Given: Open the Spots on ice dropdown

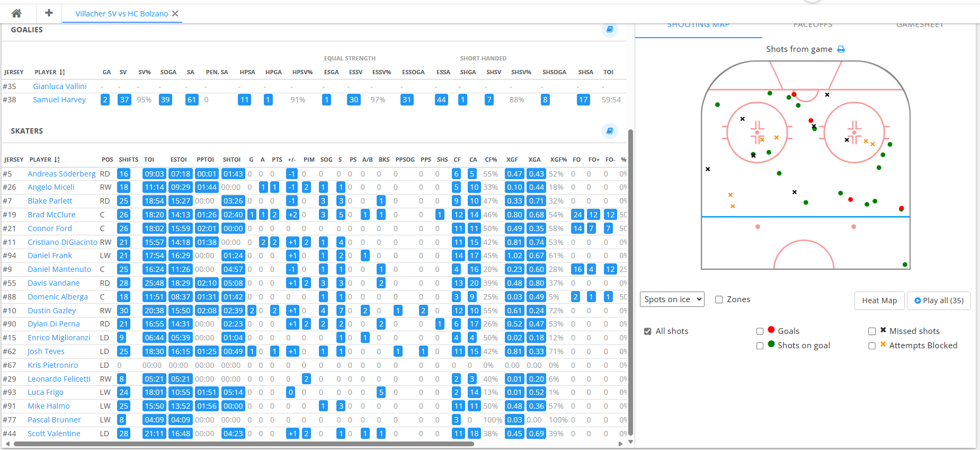Looking at the screenshot, I should point(672,299).
